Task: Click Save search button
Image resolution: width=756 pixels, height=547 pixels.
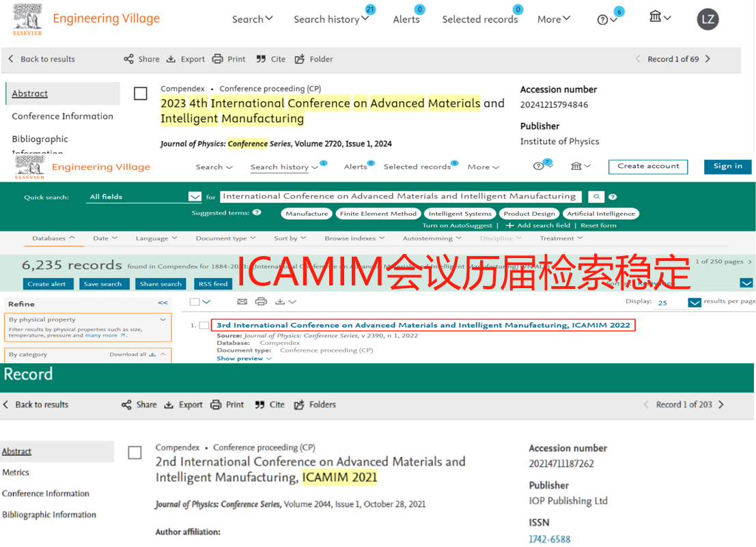Action: pos(104,284)
